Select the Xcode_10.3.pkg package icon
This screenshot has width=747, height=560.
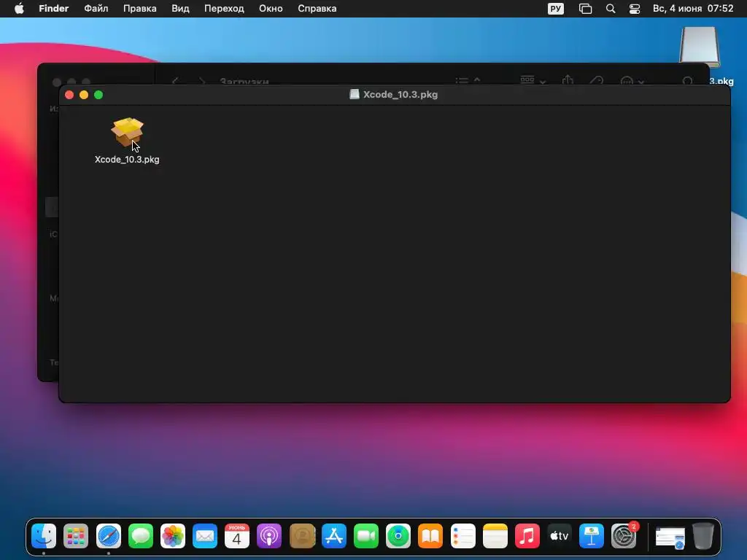click(127, 133)
